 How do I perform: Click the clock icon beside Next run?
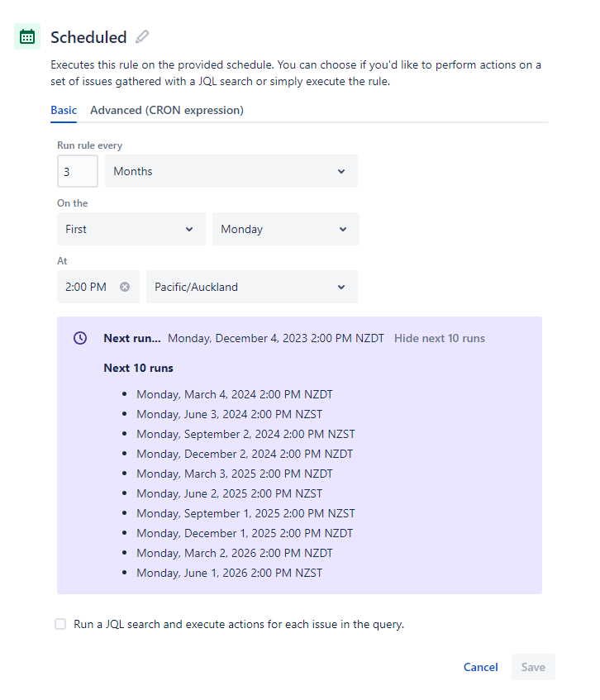[80, 338]
